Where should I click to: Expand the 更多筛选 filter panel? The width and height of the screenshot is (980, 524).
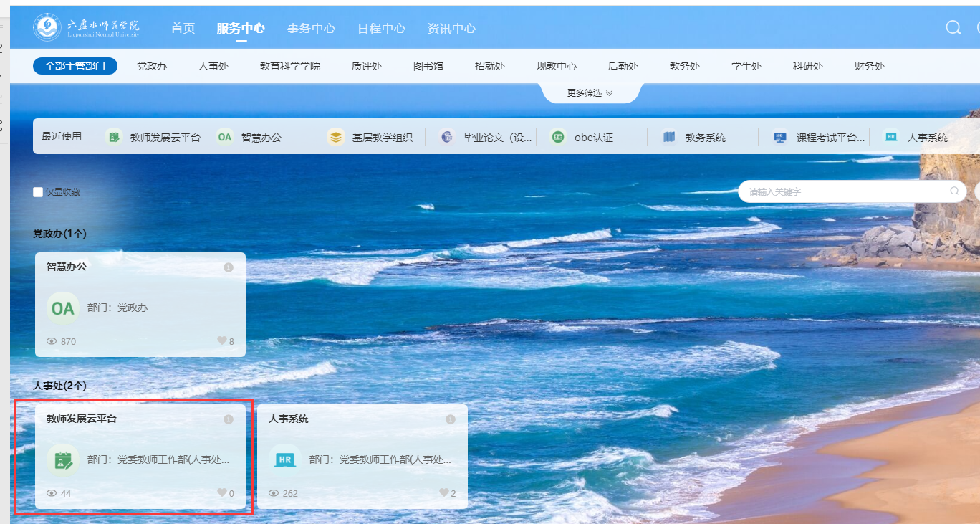click(590, 93)
